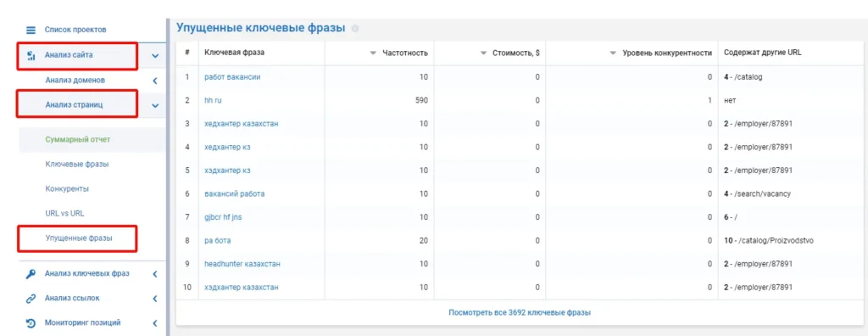Image resolution: width=868 pixels, height=336 pixels.
Task: Click the key icon of Анализ ключевых фраз
Action: click(31, 274)
